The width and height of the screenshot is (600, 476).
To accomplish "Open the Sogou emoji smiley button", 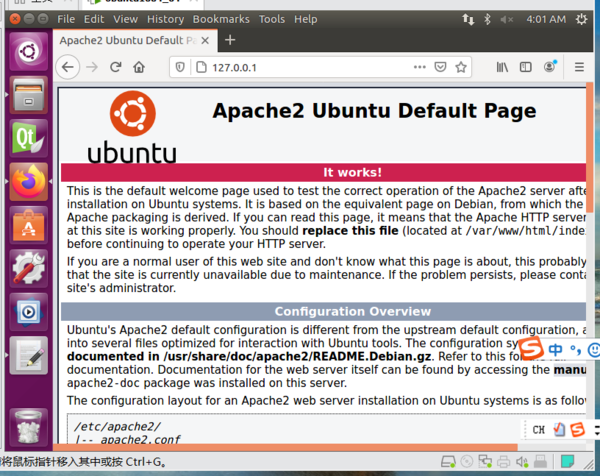I will pos(593,350).
